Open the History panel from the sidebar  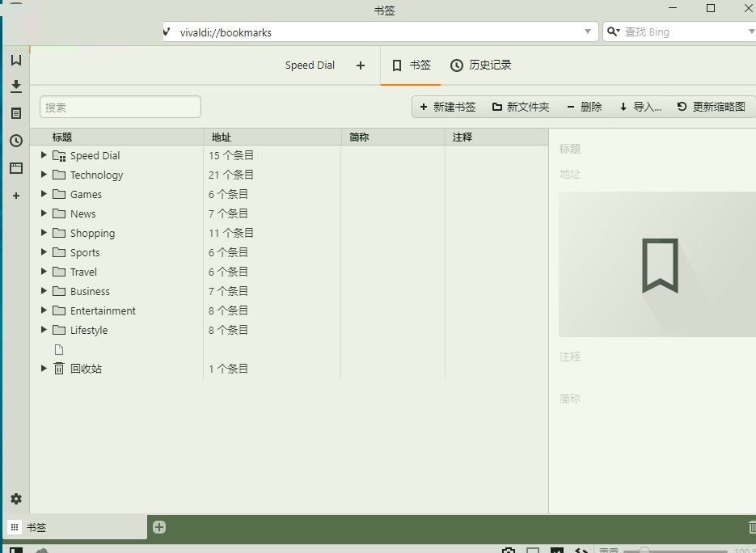point(15,140)
